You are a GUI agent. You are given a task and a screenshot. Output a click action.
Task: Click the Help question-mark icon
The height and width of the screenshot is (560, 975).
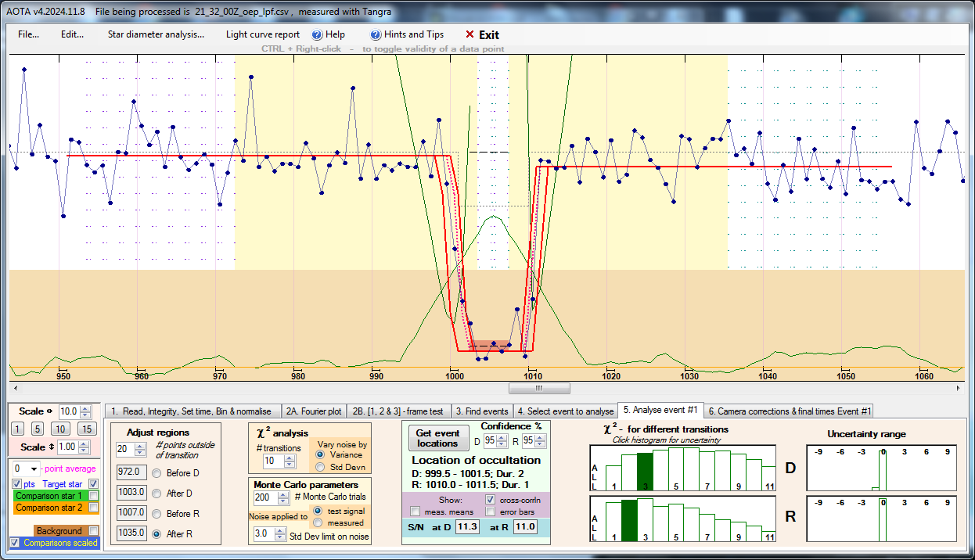point(317,34)
